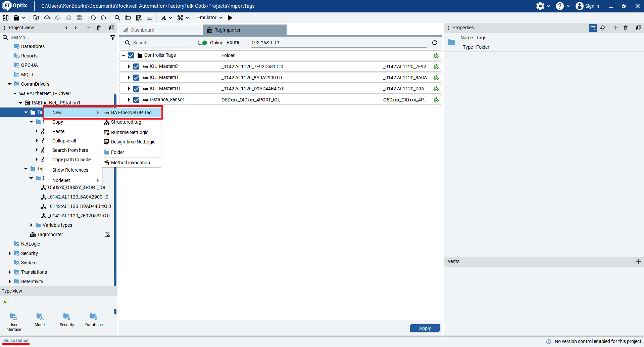
Task: Open the dashboard tools dropdown arrow
Action: [170, 18]
